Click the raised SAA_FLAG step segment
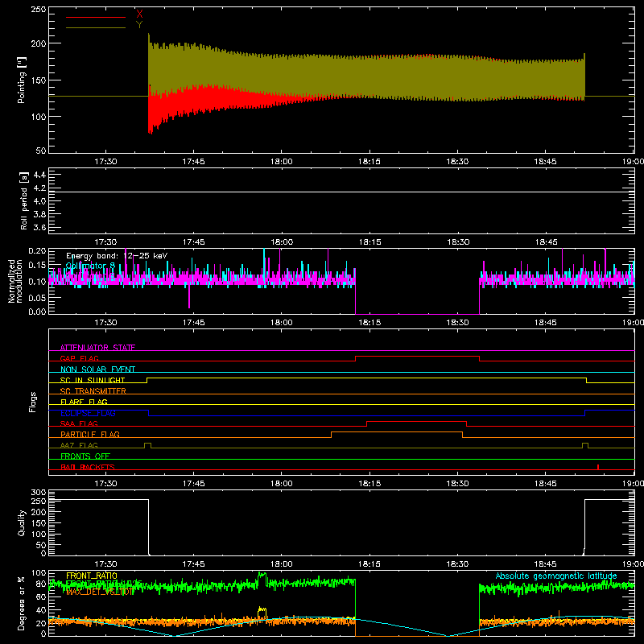This screenshot has height=644, width=644. [416, 421]
